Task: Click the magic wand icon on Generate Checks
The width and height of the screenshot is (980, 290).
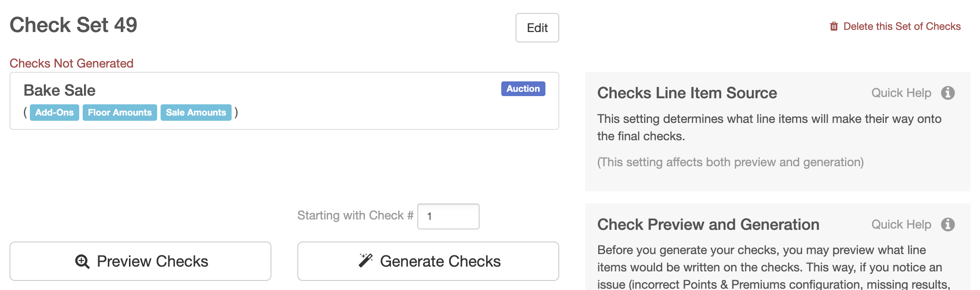Action: point(366,260)
